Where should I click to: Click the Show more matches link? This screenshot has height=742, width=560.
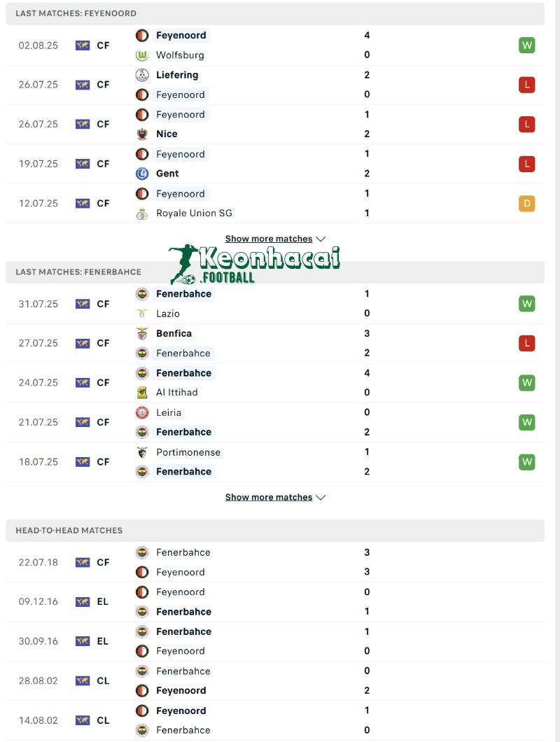tap(267, 239)
